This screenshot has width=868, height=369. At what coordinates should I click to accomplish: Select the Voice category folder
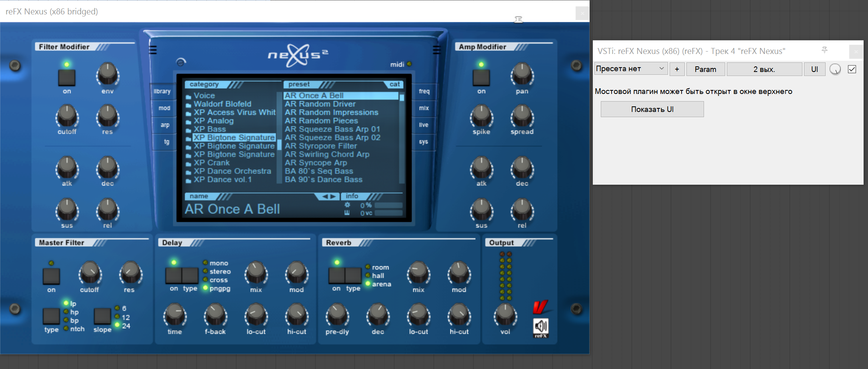[204, 96]
